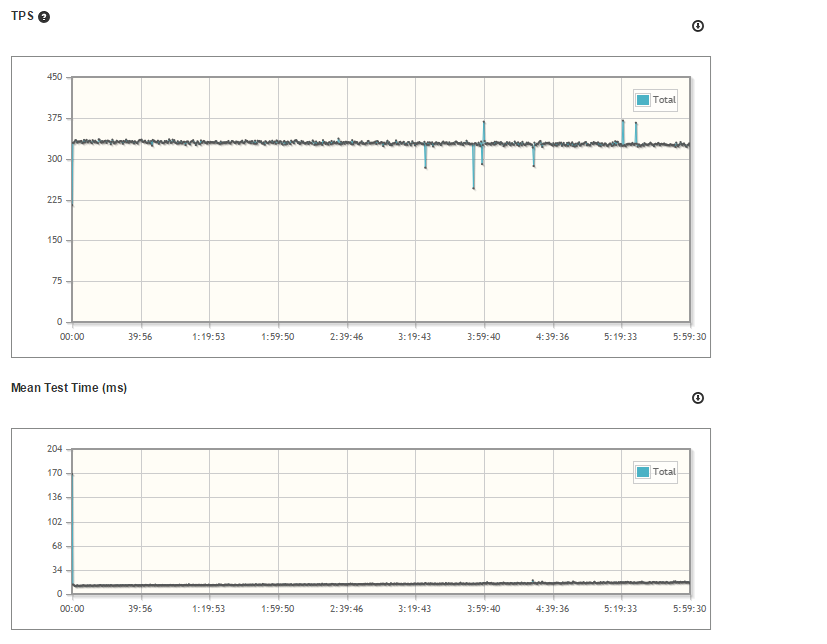The width and height of the screenshot is (827, 644).
Task: Click the Total legend swatch in TPS chart
Action: click(643, 100)
